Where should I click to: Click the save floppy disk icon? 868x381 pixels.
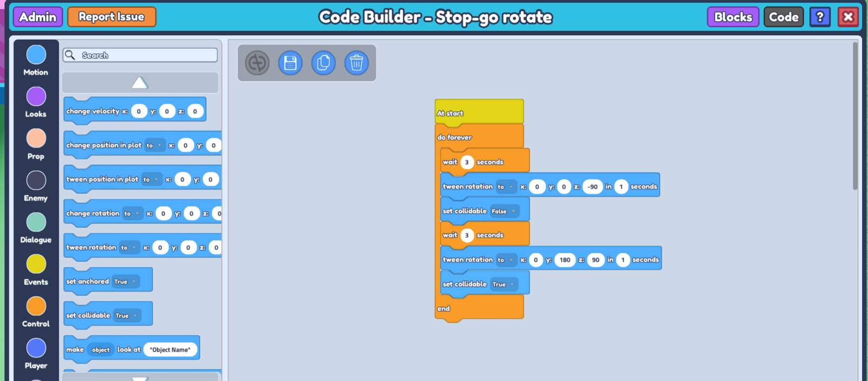point(290,63)
